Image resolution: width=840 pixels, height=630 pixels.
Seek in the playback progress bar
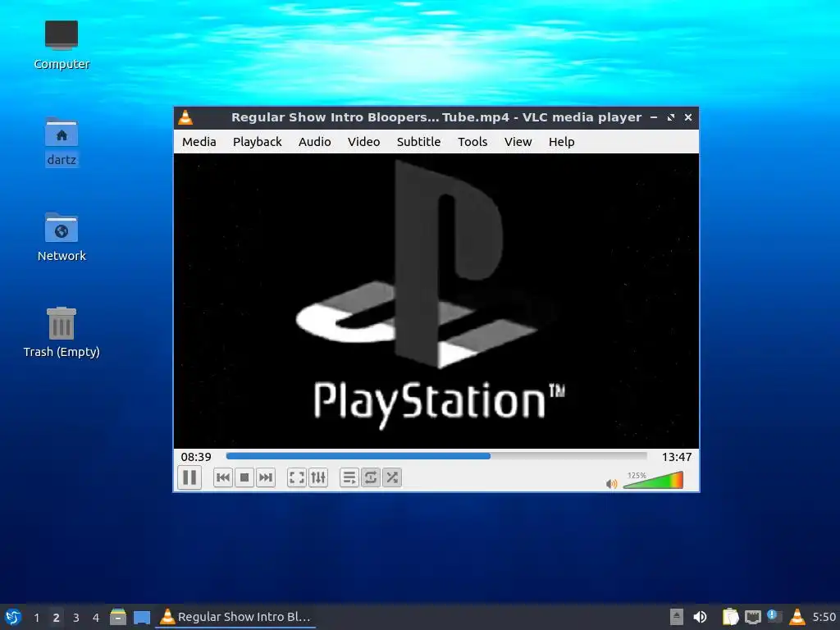pyautogui.click(x=436, y=456)
